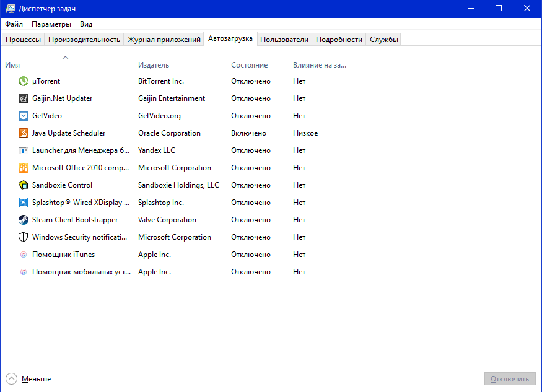Image resolution: width=542 pixels, height=392 pixels.
Task: Select the Splashtop Wired XDisplay entry
Action: (81, 203)
